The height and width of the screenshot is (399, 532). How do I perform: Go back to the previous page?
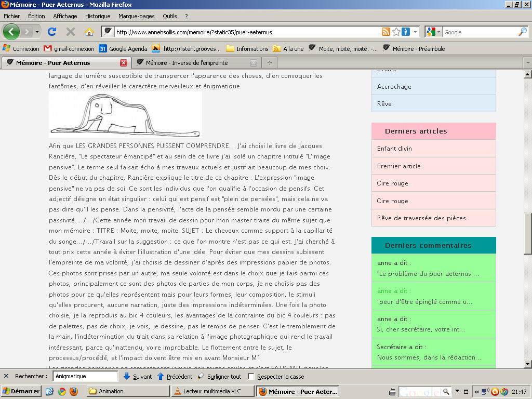(x=11, y=32)
